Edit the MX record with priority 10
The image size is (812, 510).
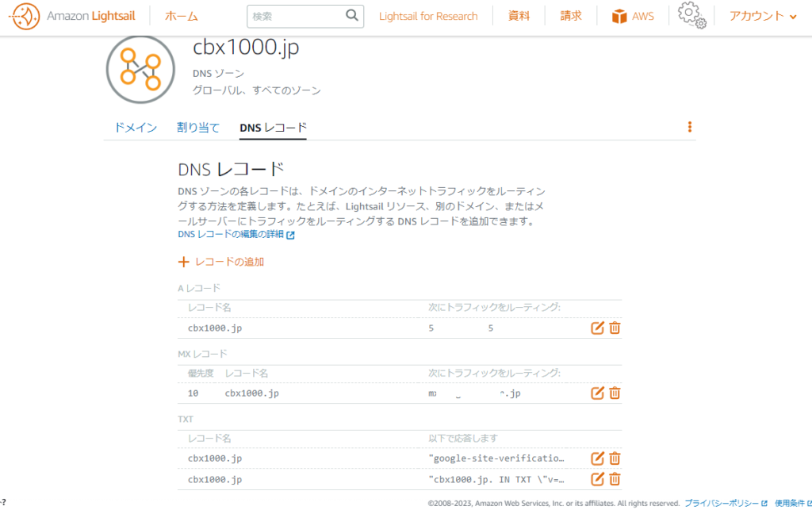(x=597, y=393)
